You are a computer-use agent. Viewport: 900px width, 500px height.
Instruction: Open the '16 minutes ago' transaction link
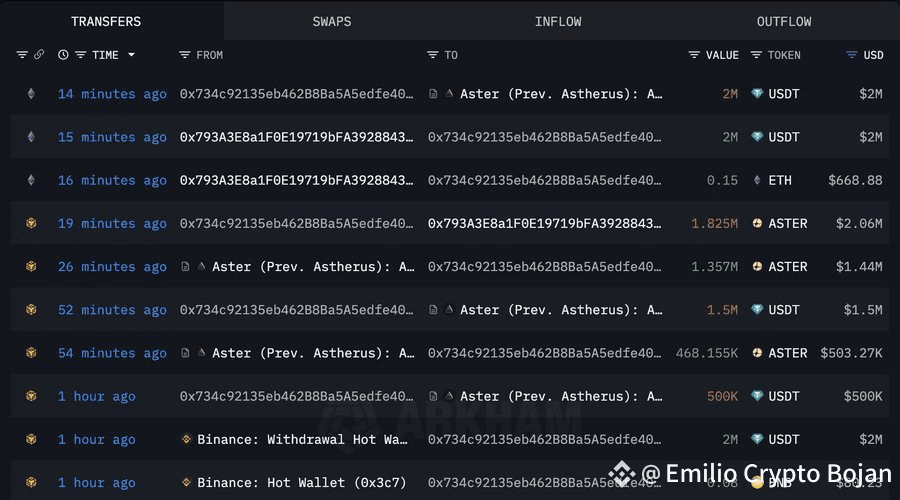point(112,180)
